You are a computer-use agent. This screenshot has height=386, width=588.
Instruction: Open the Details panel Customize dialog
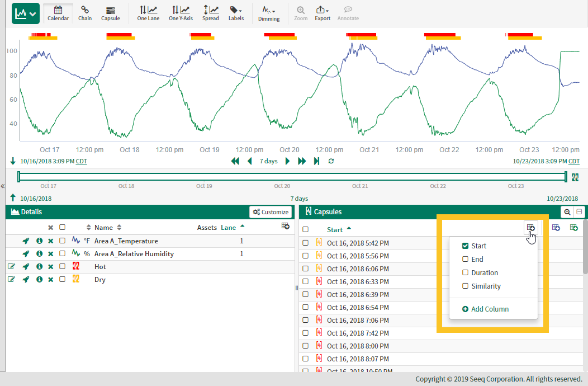(x=271, y=211)
